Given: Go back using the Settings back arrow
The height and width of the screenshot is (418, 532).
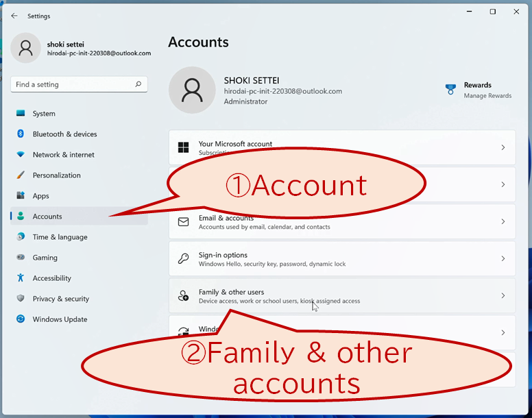Looking at the screenshot, I should [14, 16].
